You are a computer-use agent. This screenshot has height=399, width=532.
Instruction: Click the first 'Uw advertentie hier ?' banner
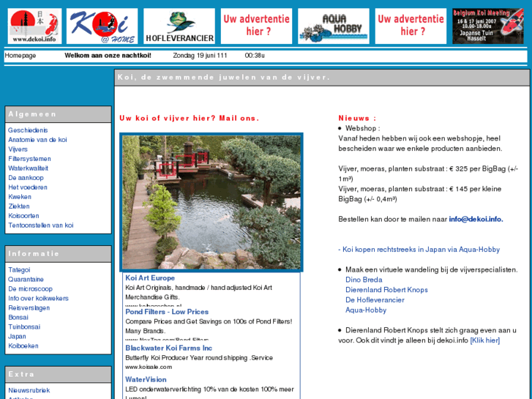click(x=257, y=26)
